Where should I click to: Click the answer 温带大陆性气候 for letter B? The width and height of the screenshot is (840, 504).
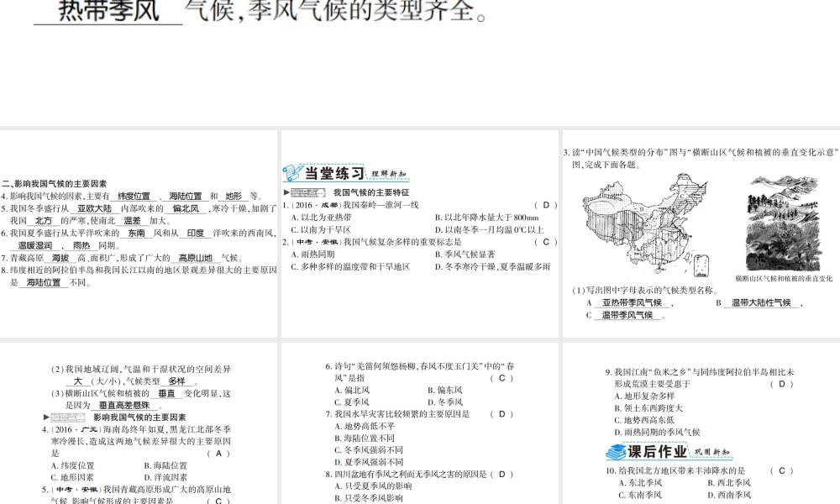[761, 302]
